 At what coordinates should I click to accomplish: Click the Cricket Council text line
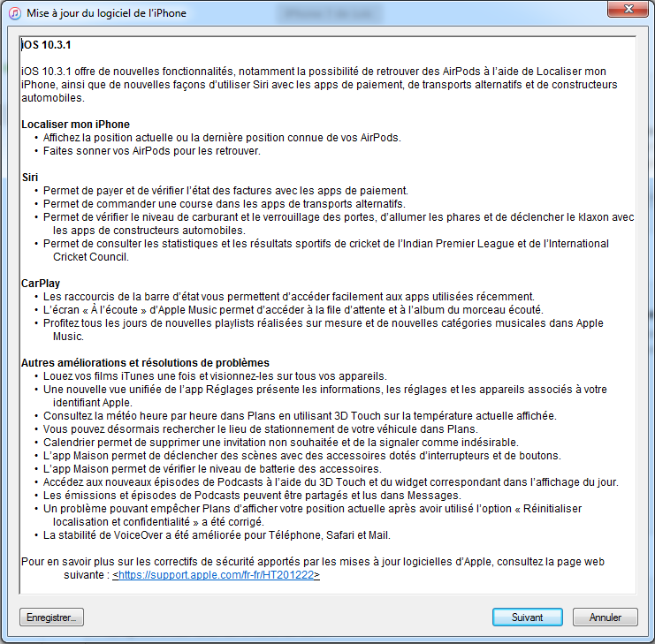[91, 257]
